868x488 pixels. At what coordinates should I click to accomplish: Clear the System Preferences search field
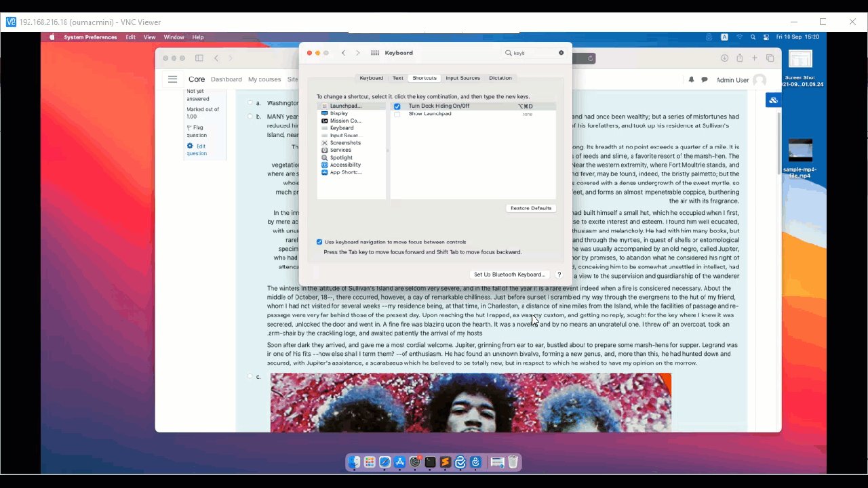561,53
